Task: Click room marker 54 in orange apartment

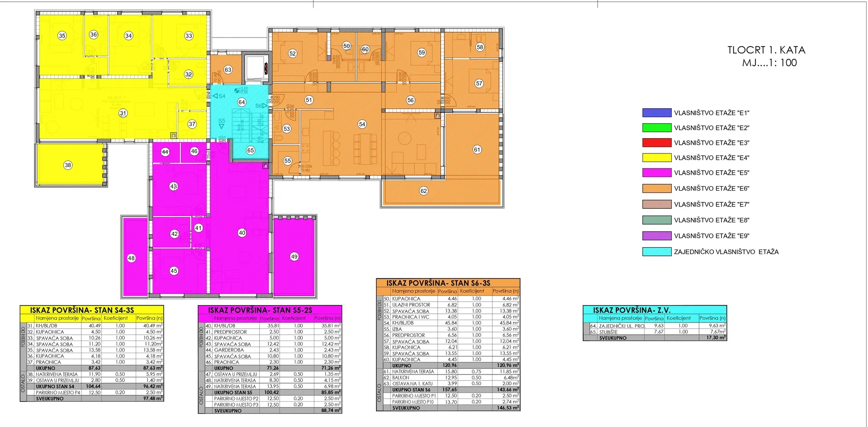Action: [x=362, y=124]
